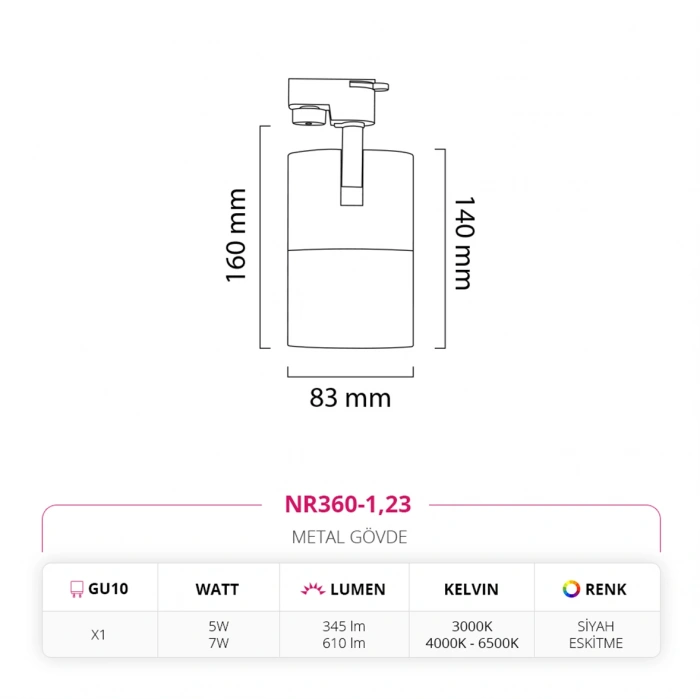The width and height of the screenshot is (700, 700).
Task: Click the RENK color wheel icon
Action: (571, 589)
